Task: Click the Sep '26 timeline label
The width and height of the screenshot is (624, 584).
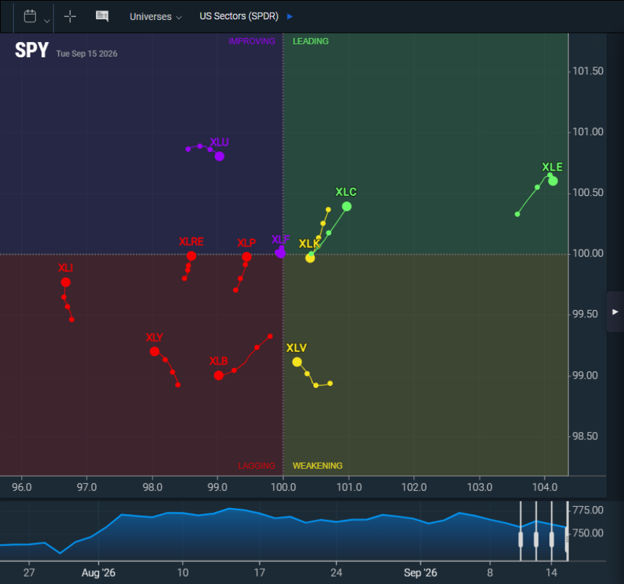Action: tap(420, 573)
